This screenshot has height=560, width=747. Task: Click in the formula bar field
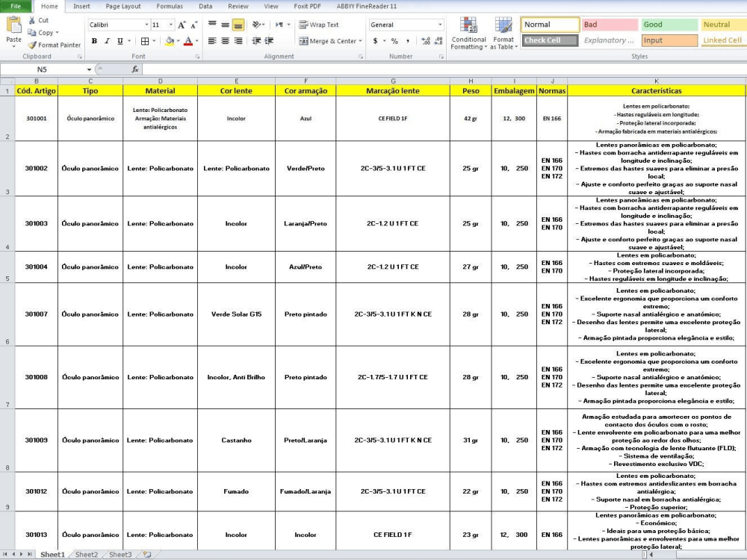(x=443, y=69)
